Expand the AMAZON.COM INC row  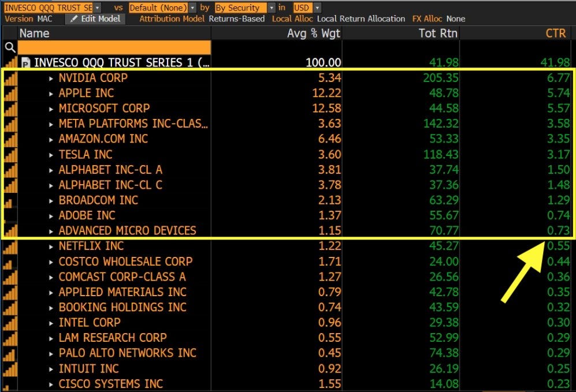(x=51, y=140)
